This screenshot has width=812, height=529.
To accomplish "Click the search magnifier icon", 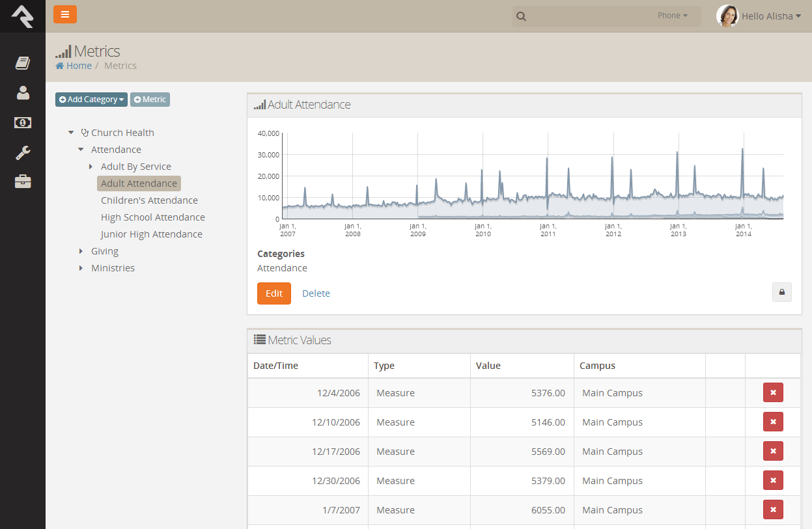I will pyautogui.click(x=521, y=16).
